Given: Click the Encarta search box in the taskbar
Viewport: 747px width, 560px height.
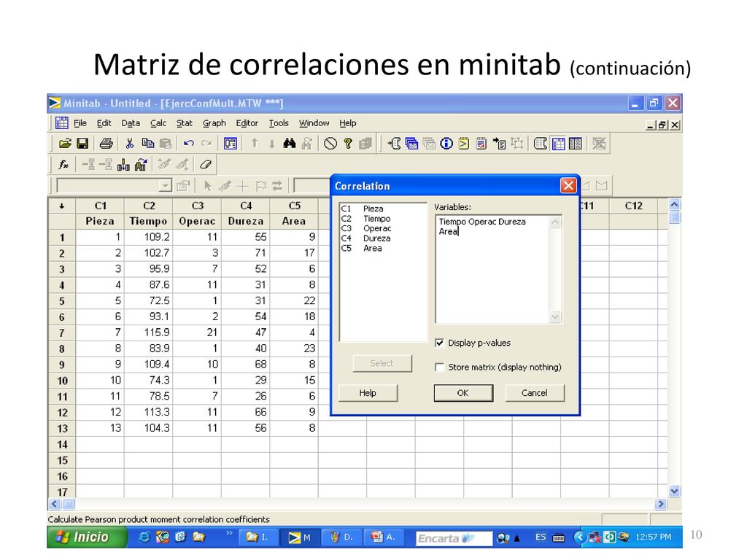Looking at the screenshot, I should click(454, 538).
